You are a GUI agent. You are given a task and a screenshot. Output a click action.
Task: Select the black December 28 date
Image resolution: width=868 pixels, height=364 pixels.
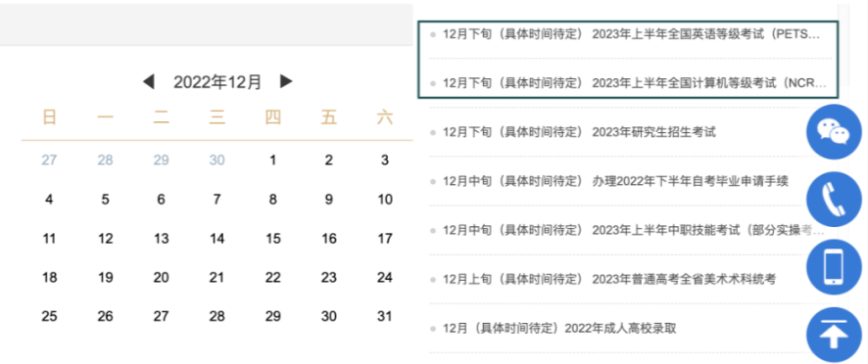[217, 316]
